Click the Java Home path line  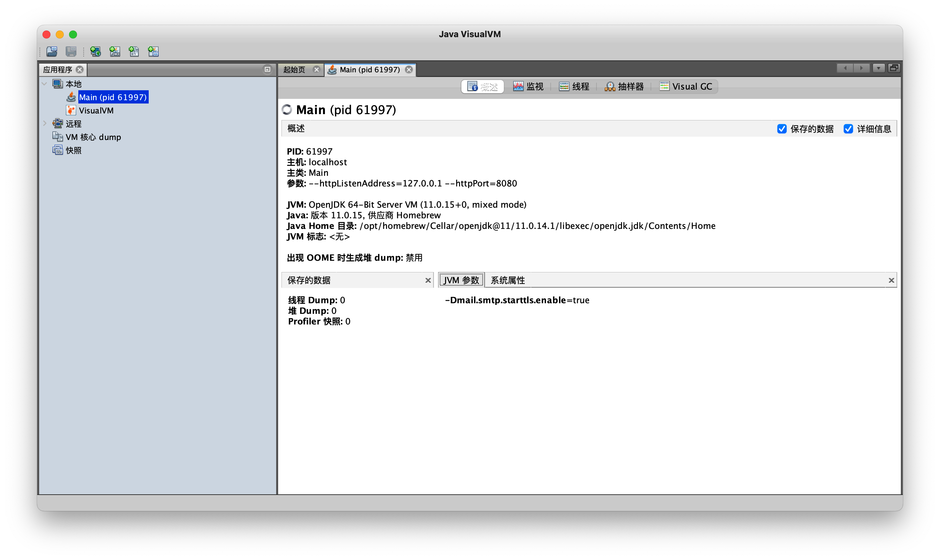501,226
